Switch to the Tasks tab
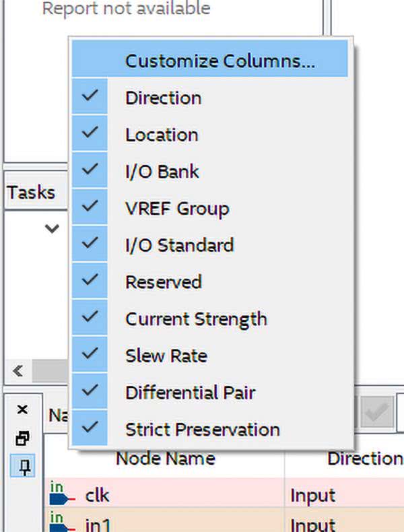The height and width of the screenshot is (532, 404). (31, 193)
